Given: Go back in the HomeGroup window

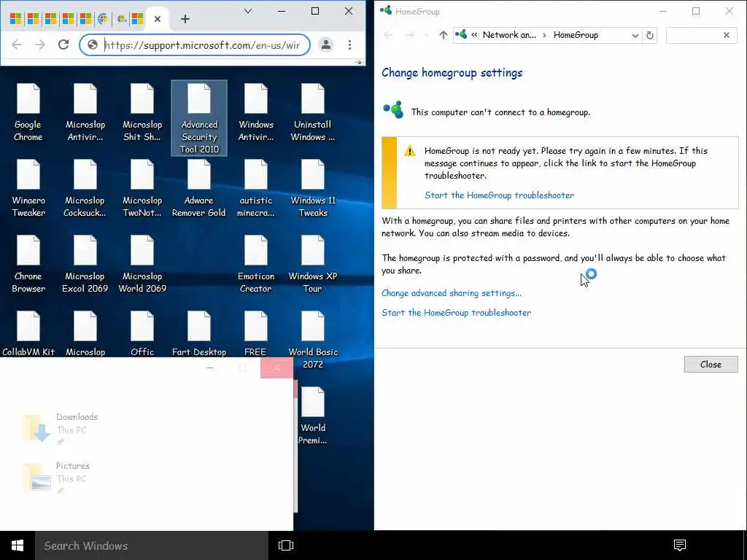Looking at the screenshot, I should coord(388,35).
